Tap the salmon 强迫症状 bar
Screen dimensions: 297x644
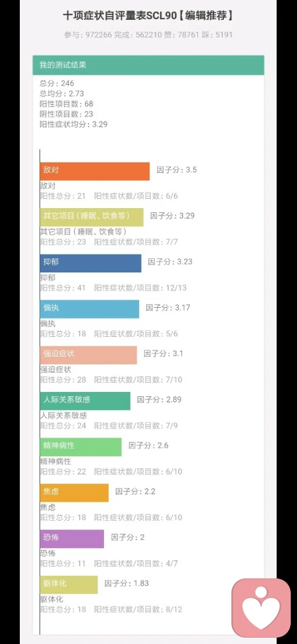pos(88,355)
